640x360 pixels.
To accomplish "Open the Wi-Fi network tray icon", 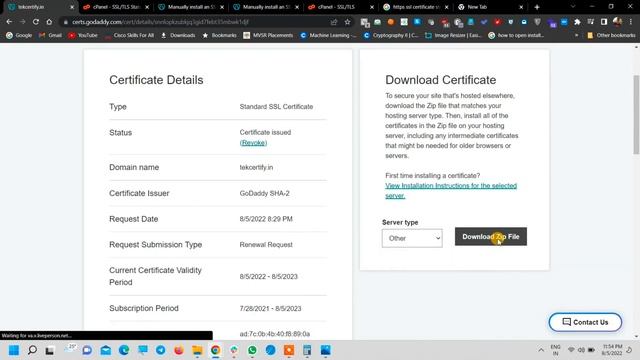I will (571, 350).
